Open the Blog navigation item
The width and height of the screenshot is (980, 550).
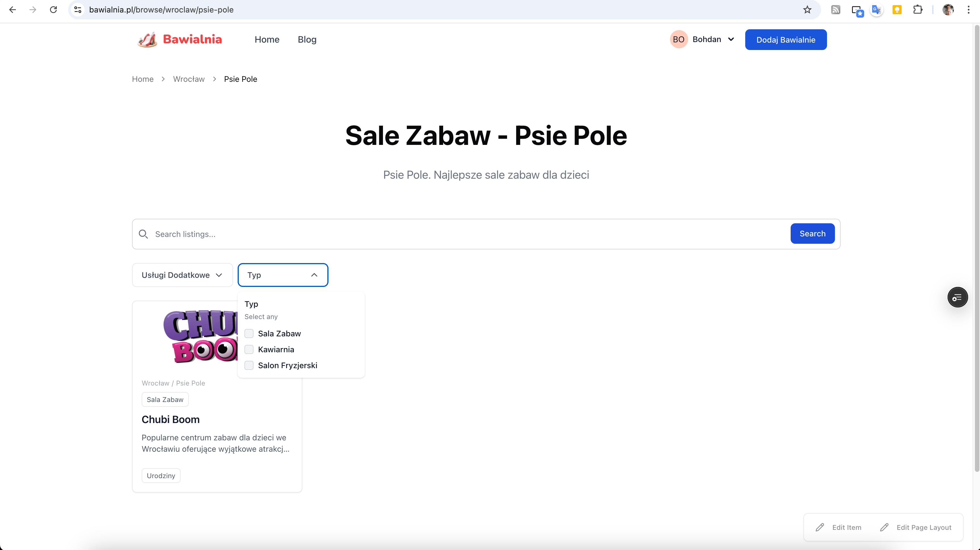[307, 39]
